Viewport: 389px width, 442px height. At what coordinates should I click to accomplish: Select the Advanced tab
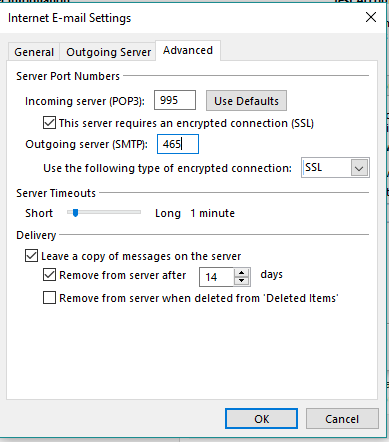point(188,50)
